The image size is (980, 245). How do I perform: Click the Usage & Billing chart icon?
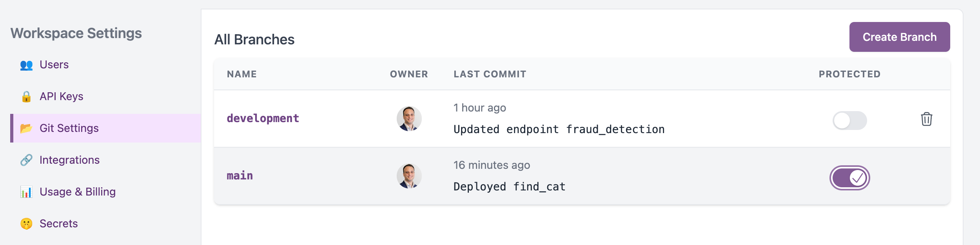(26, 192)
